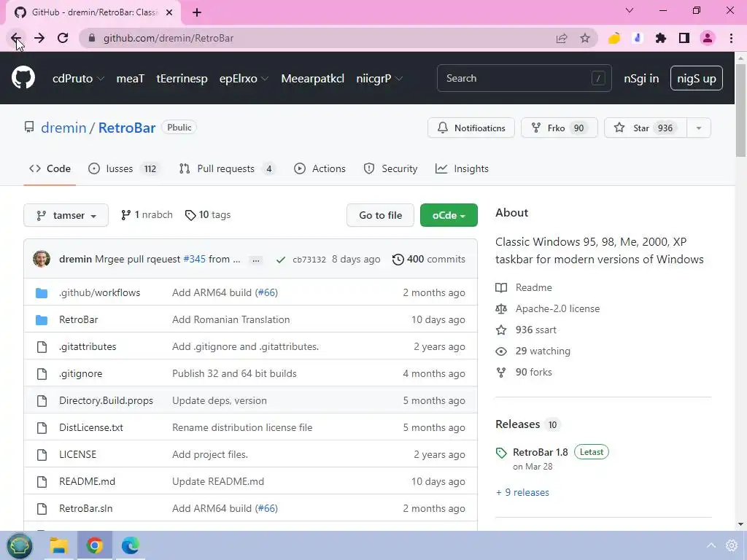Screen dimensions: 747x560
Task: Reload the page with the refresh icon
Action: coord(63,38)
